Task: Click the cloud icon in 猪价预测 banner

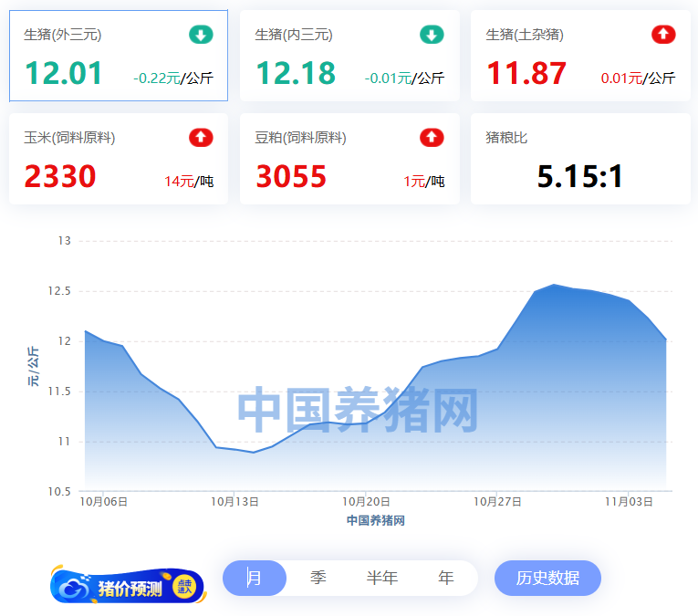Action: [72, 589]
